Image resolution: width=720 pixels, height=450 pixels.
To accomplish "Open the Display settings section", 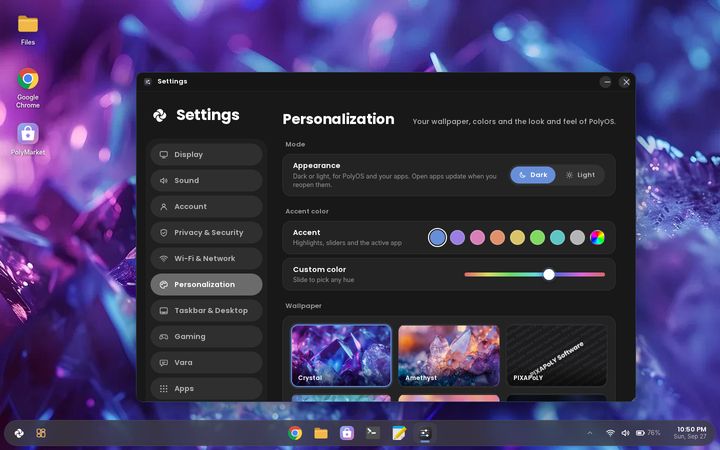I will point(206,154).
